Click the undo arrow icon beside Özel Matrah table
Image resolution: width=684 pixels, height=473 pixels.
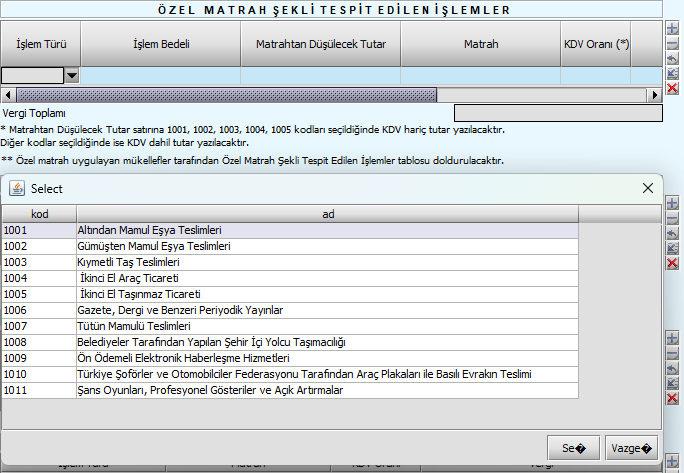672,58
